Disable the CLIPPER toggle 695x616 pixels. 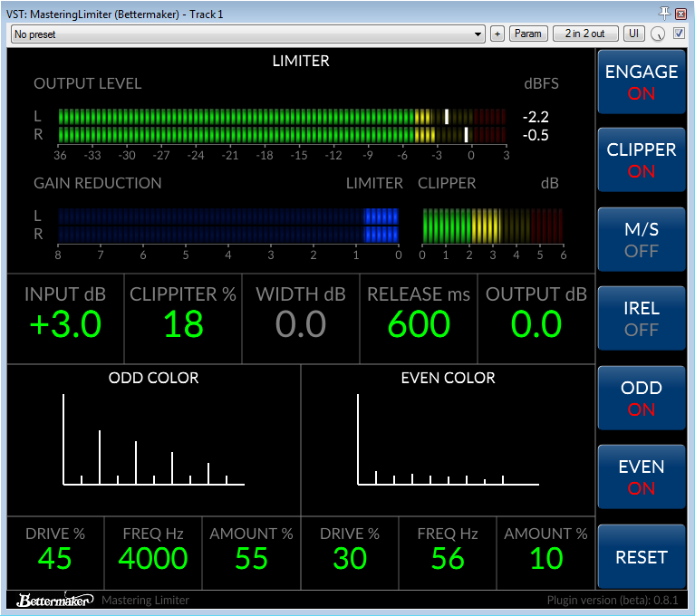(642, 160)
